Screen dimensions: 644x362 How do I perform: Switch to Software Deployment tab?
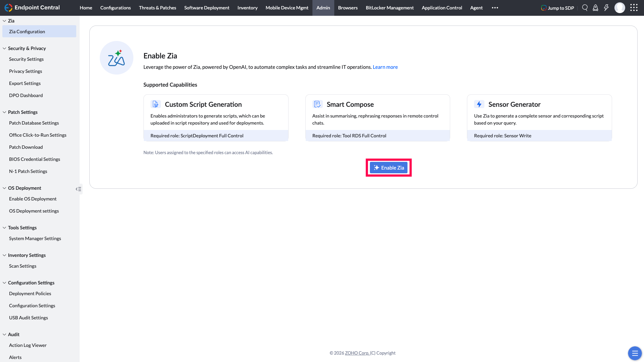click(207, 8)
